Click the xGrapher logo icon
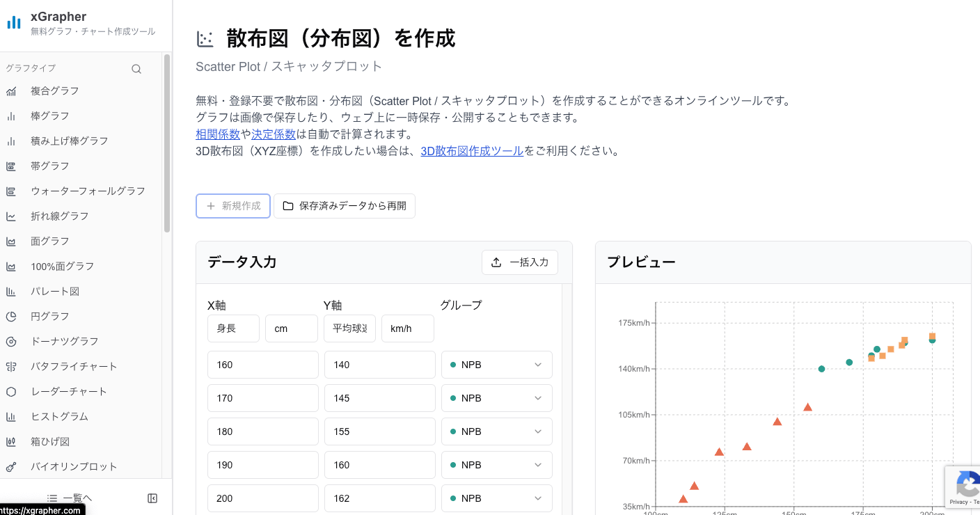Screen dimensions: 980x515 [x=14, y=22]
